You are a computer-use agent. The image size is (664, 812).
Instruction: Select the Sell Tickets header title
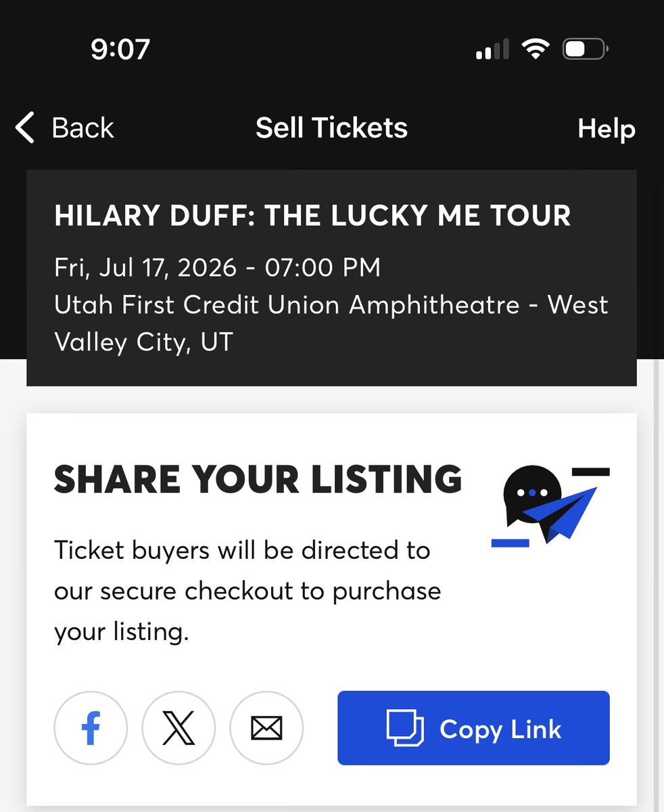[x=331, y=128]
